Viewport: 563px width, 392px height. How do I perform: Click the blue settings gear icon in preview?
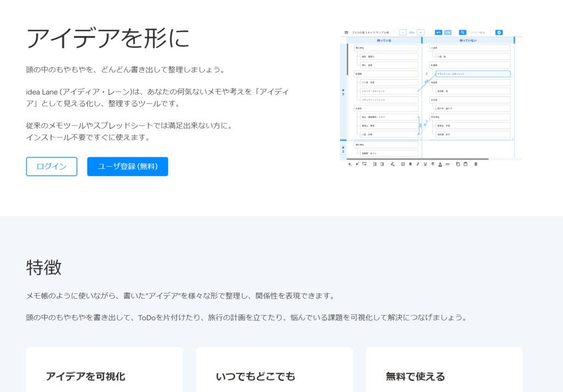[x=499, y=32]
